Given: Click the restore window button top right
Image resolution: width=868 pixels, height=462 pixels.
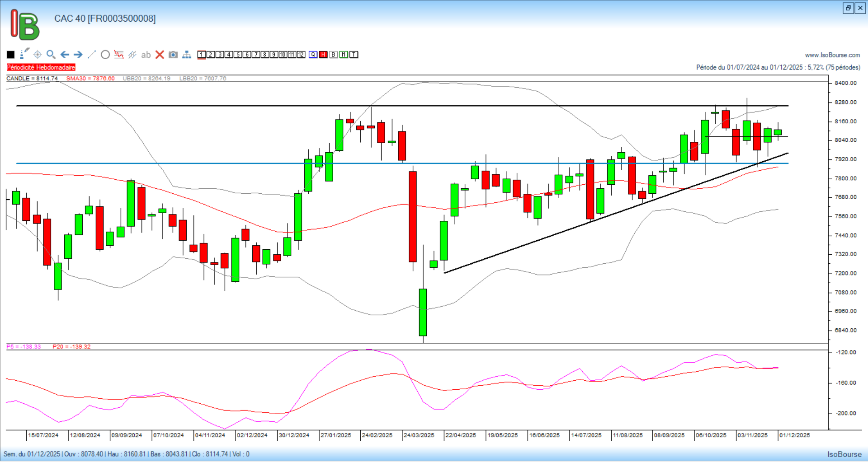Looking at the screenshot, I should pos(848,8).
